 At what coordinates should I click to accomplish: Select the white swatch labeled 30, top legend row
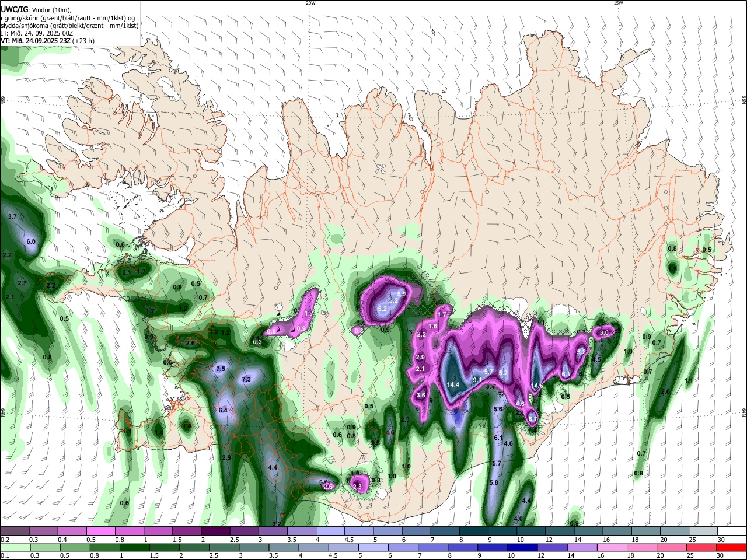[x=732, y=531]
